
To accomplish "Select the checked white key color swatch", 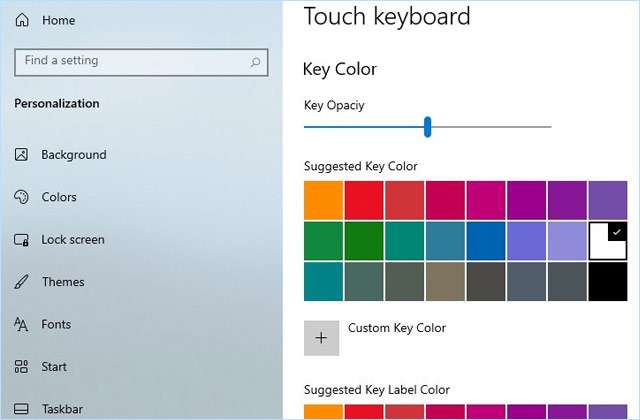I will pos(607,241).
